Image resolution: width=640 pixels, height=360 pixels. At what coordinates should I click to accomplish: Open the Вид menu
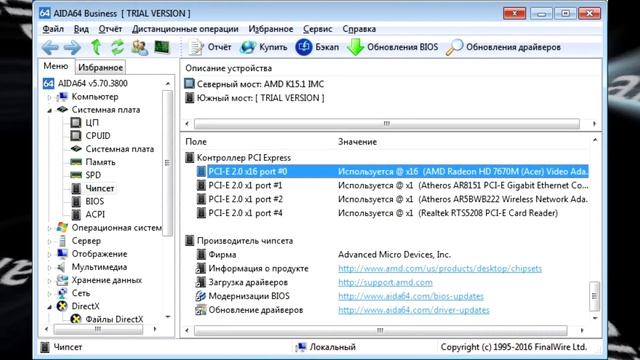pos(81,29)
